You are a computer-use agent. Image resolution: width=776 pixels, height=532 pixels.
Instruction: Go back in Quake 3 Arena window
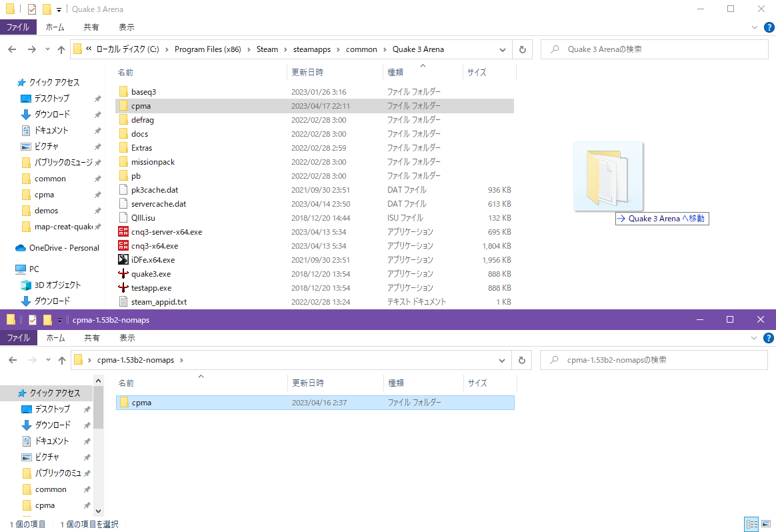(13, 49)
